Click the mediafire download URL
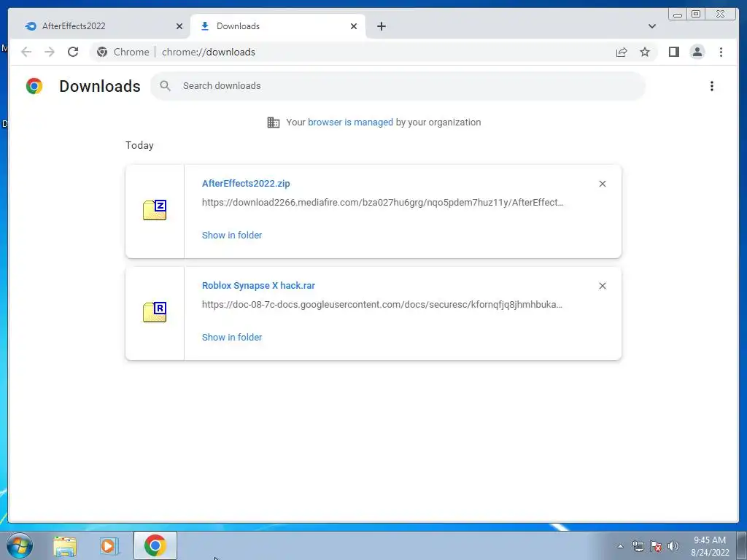The width and height of the screenshot is (747, 560). point(382,203)
